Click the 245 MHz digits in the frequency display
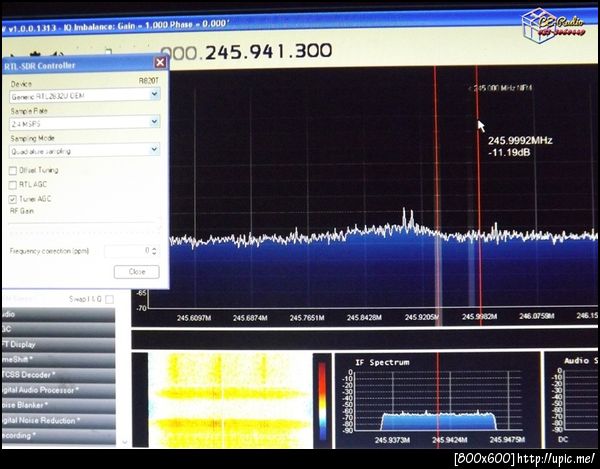Viewport: 600px width, 469px height. click(x=225, y=52)
